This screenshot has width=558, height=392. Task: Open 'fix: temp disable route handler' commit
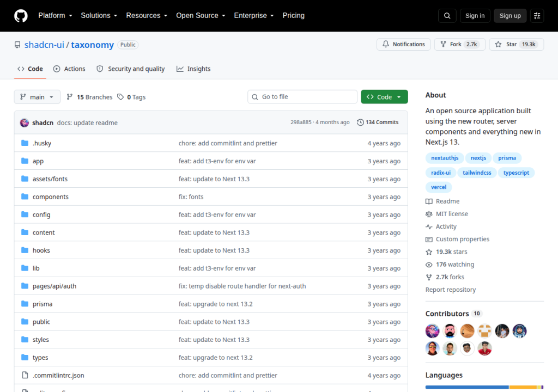pos(242,286)
